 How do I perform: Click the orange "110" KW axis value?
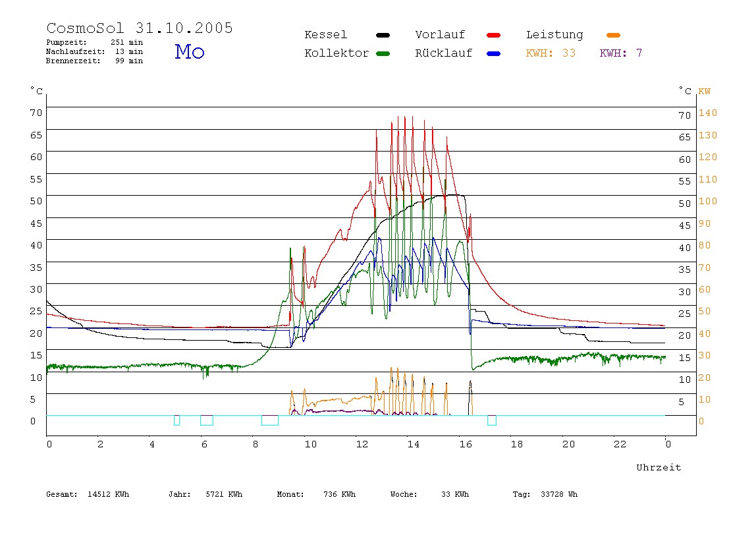(x=708, y=179)
